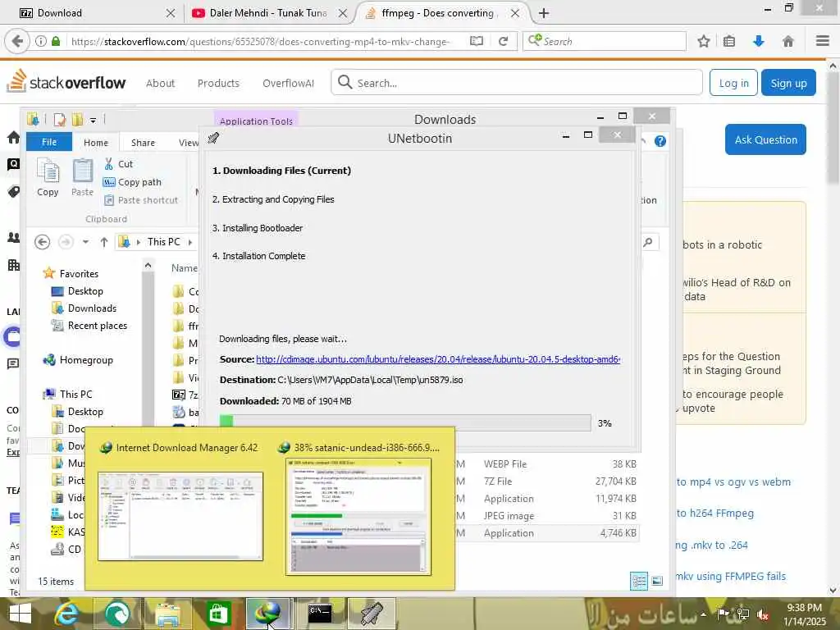Image resolution: width=840 pixels, height=630 pixels.
Task: Open File Explorer from the taskbar
Action: tap(167, 614)
